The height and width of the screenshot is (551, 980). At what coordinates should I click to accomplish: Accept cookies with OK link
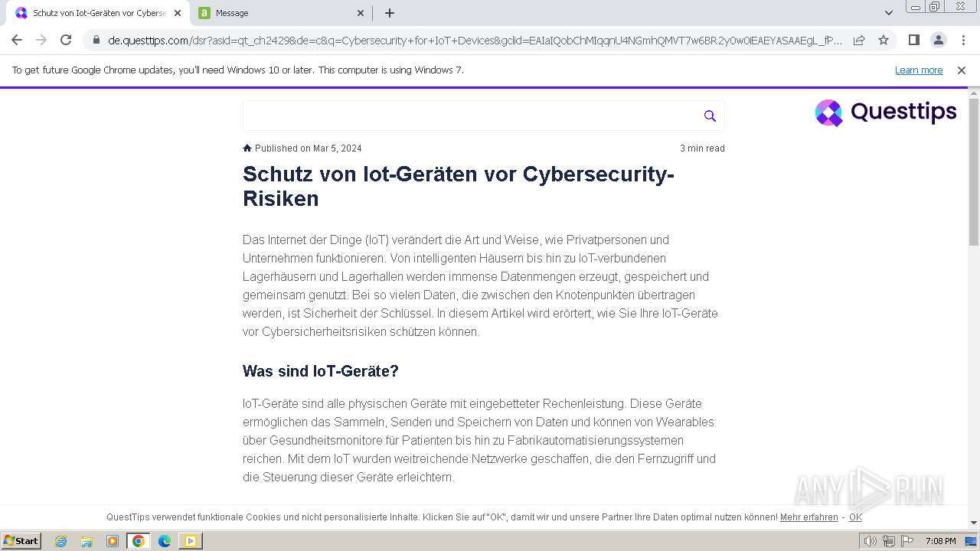click(x=855, y=517)
